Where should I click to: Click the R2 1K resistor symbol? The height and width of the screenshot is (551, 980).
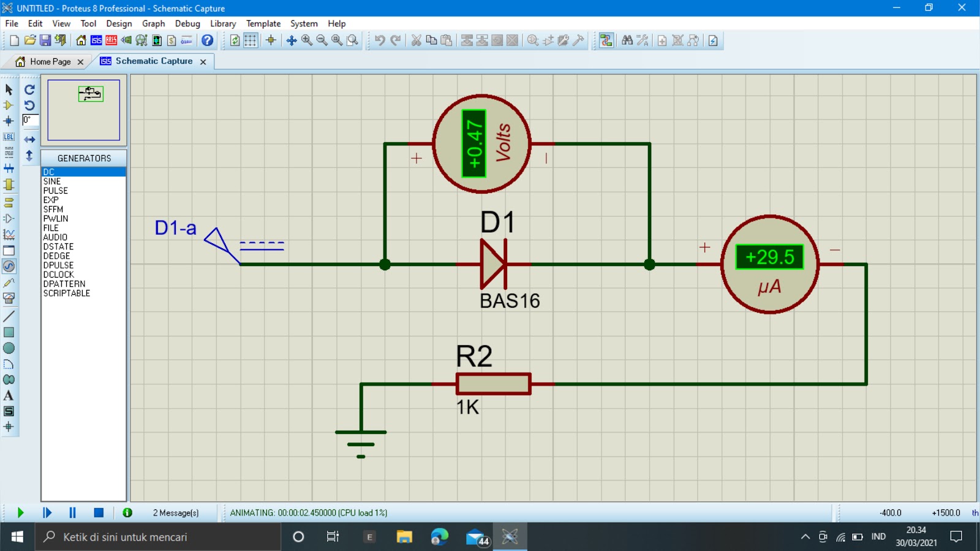pos(493,384)
